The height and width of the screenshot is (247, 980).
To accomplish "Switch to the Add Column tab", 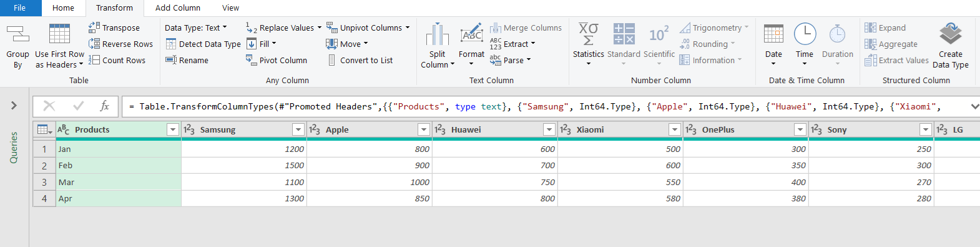I will coord(178,8).
